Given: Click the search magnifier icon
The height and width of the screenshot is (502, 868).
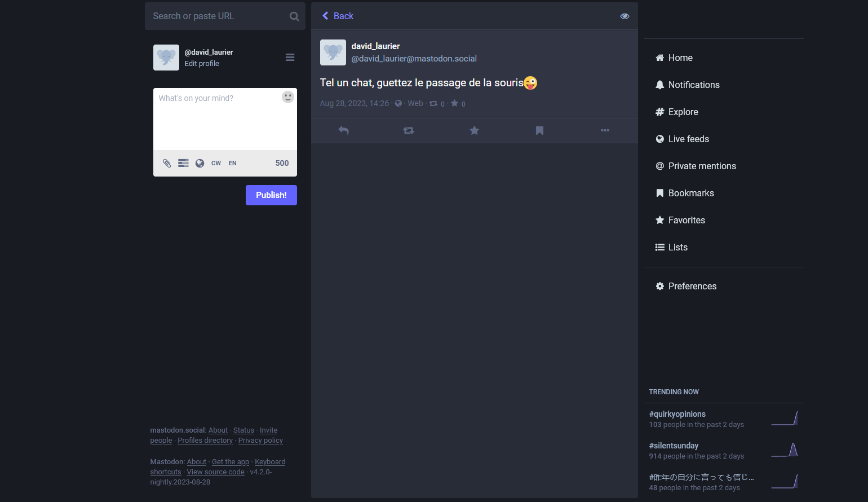Looking at the screenshot, I should point(294,16).
